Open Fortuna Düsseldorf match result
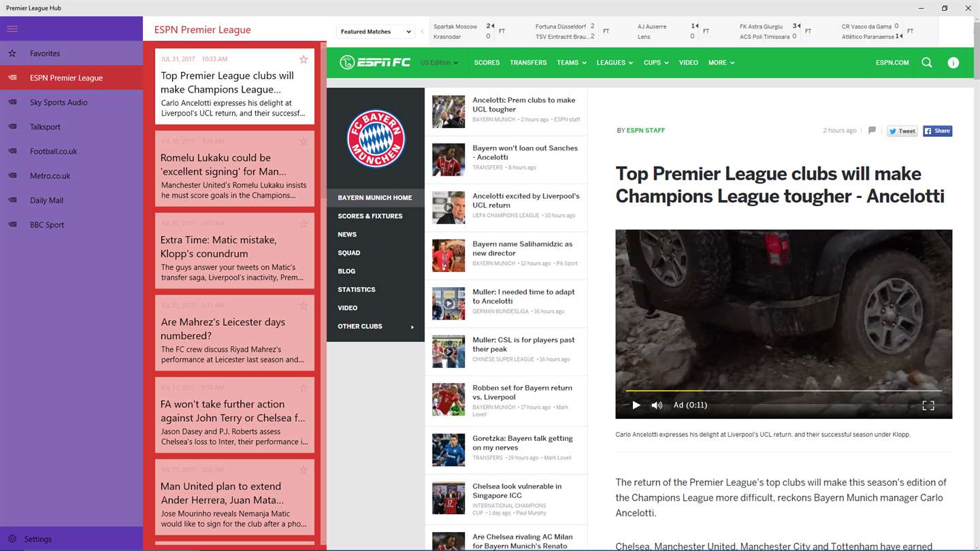The width and height of the screenshot is (980, 551). 572,31
